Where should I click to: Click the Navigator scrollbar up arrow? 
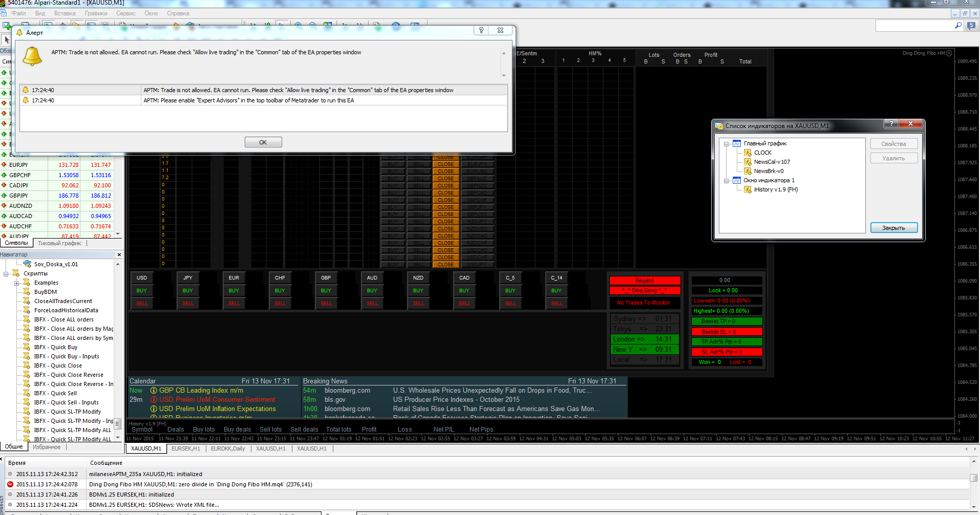tap(118, 264)
